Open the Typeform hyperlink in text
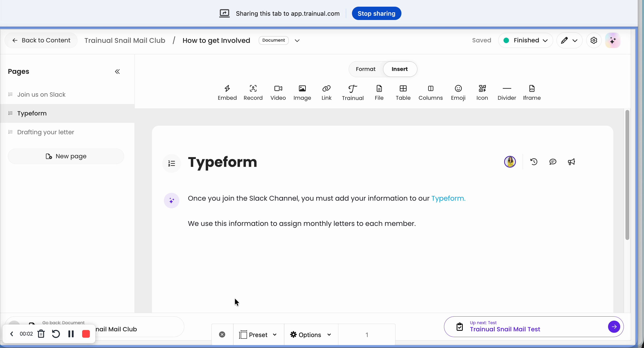The width and height of the screenshot is (644, 348). pos(448,198)
